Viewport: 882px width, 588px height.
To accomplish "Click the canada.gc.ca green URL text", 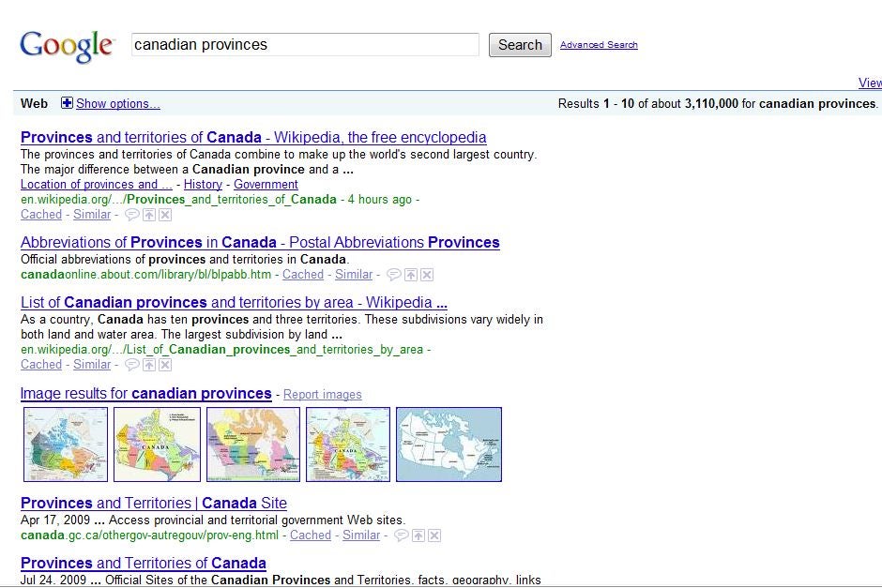I will click(149, 535).
